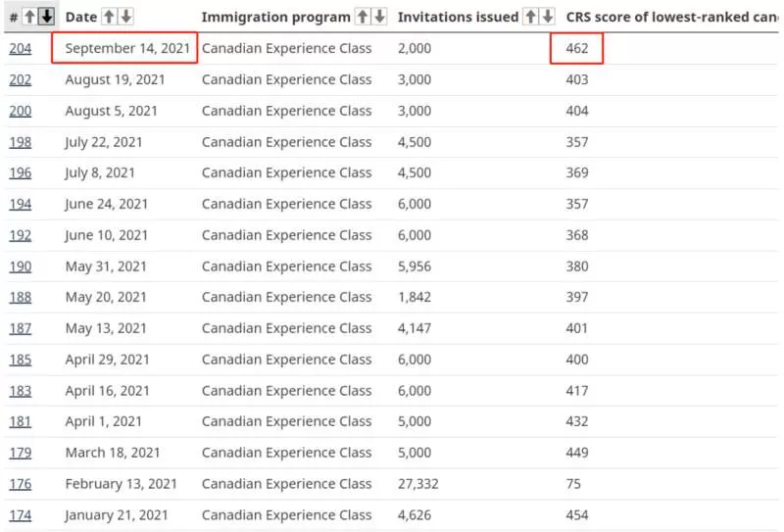Click the highlighted CRS score 462
This screenshot has height=532, width=784.
576,48
